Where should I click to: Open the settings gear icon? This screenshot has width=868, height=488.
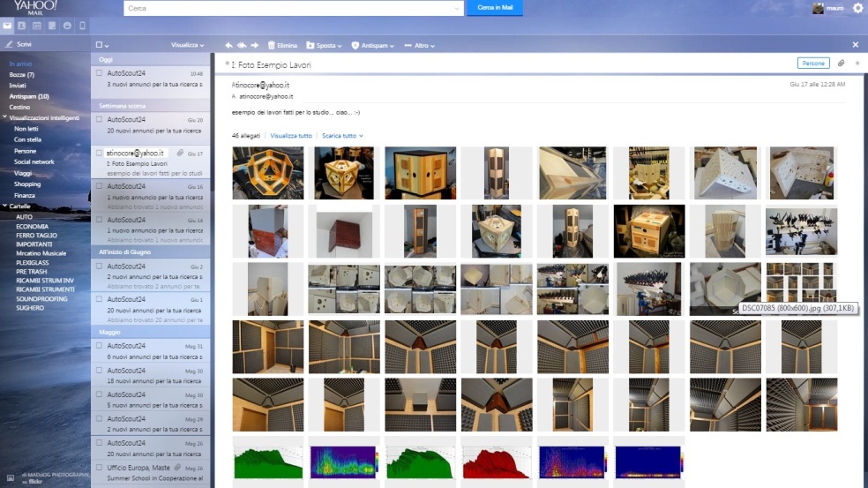[858, 8]
